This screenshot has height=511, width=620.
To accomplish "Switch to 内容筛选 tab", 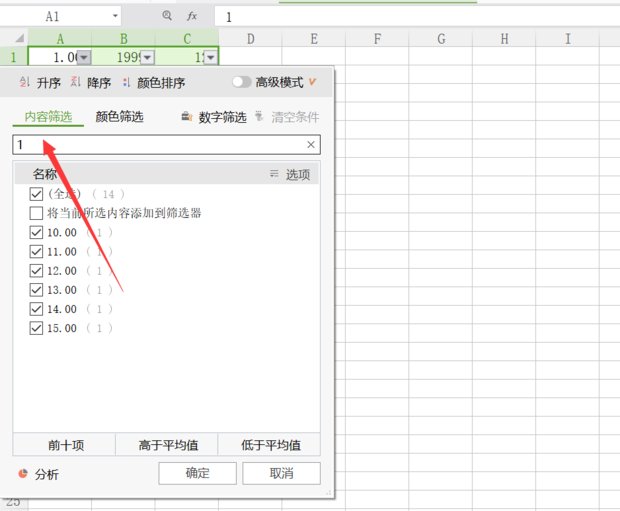I will [48, 117].
